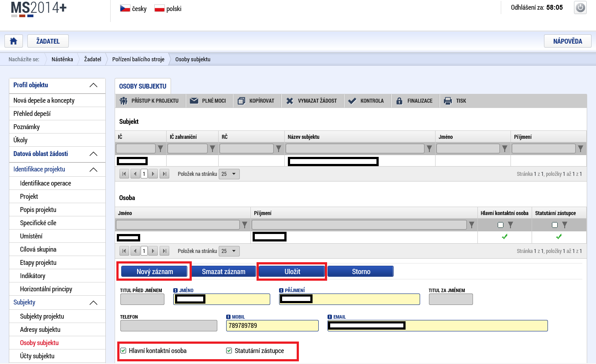
Task: Click Kopírovat in the toolbar
Action: 256,101
